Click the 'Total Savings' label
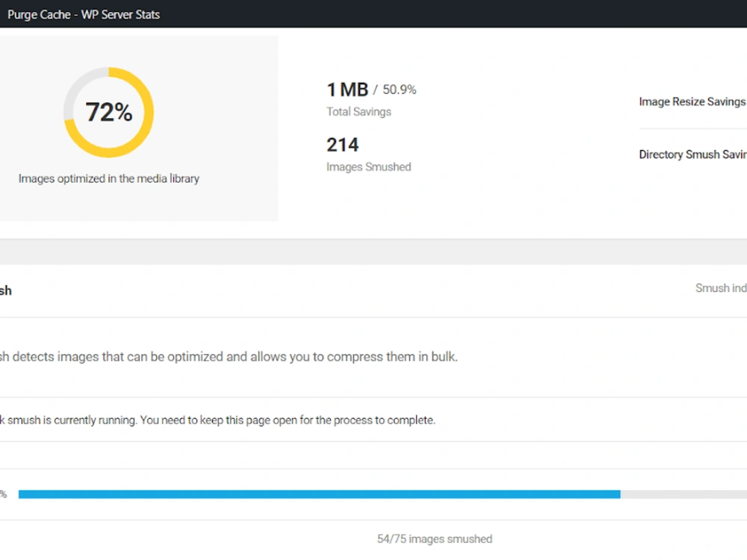 [359, 111]
